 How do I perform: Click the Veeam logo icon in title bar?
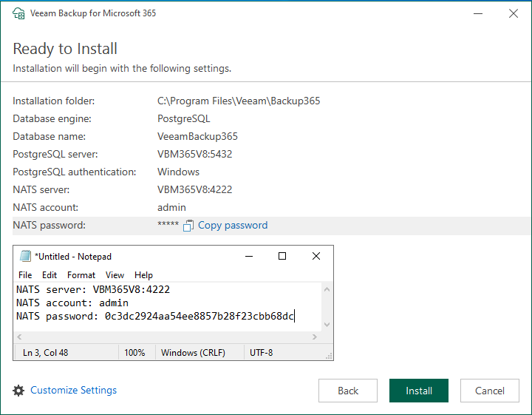[18, 13]
